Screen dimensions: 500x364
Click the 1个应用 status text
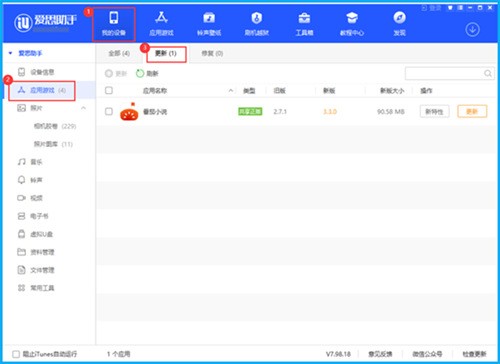119,354
